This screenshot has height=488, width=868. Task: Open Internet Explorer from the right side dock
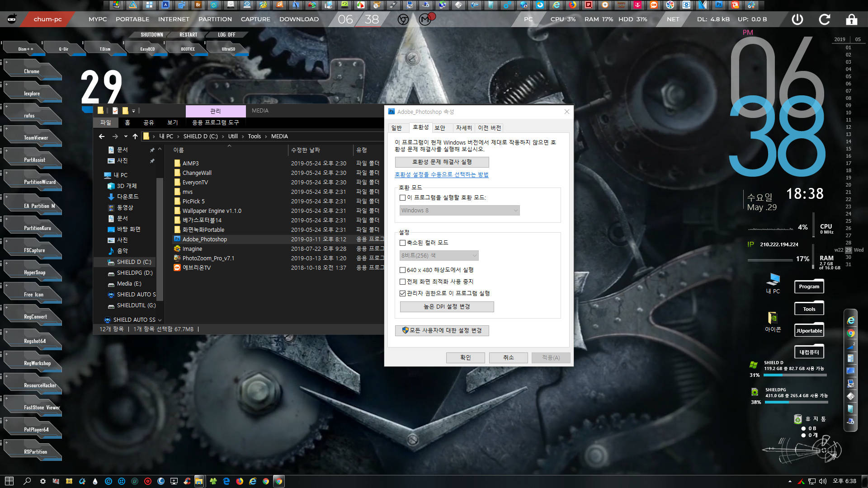(851, 320)
